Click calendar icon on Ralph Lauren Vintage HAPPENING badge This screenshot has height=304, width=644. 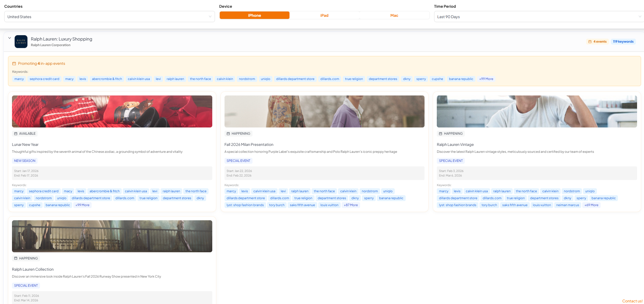(x=441, y=134)
